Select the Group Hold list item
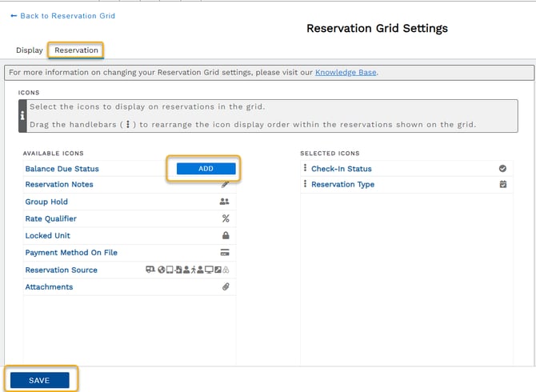The image size is (536, 392). click(x=46, y=202)
